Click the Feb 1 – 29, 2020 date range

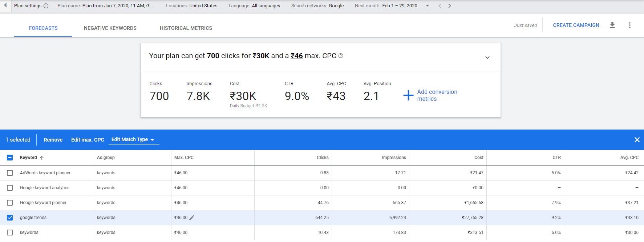click(x=400, y=6)
